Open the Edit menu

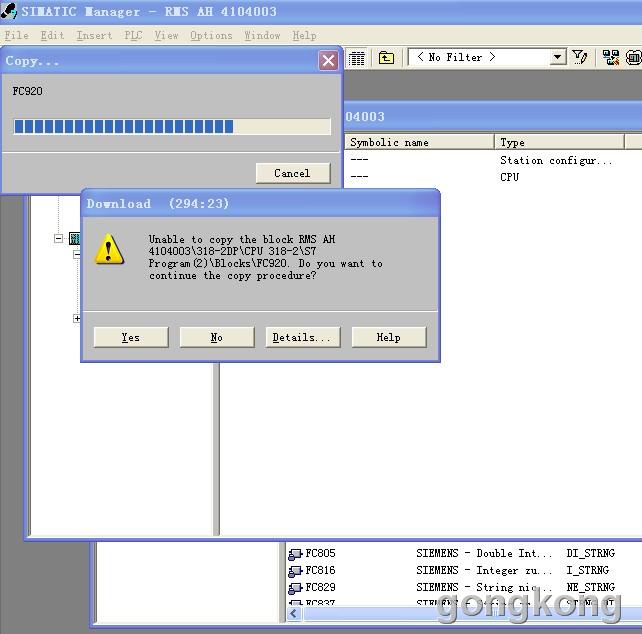point(52,36)
